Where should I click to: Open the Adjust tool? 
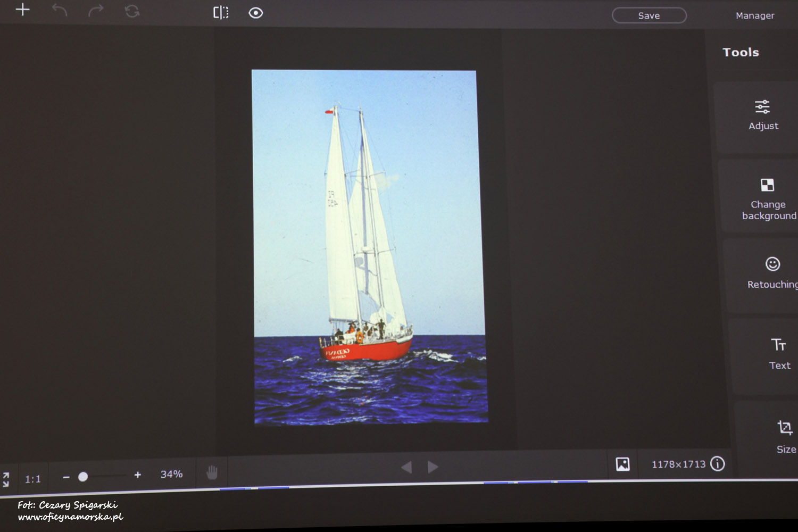762,115
